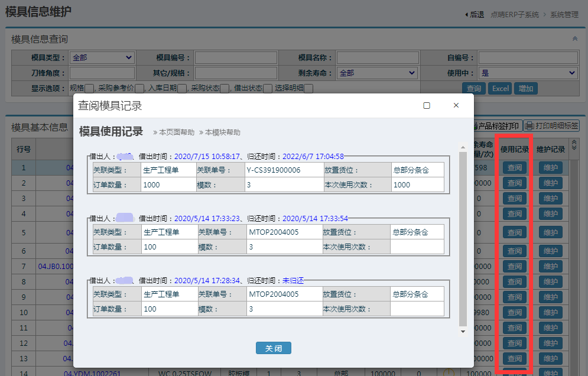The width and height of the screenshot is (588, 376).
Task: Check the 借出状态 checkbox
Action: [x=268, y=89]
